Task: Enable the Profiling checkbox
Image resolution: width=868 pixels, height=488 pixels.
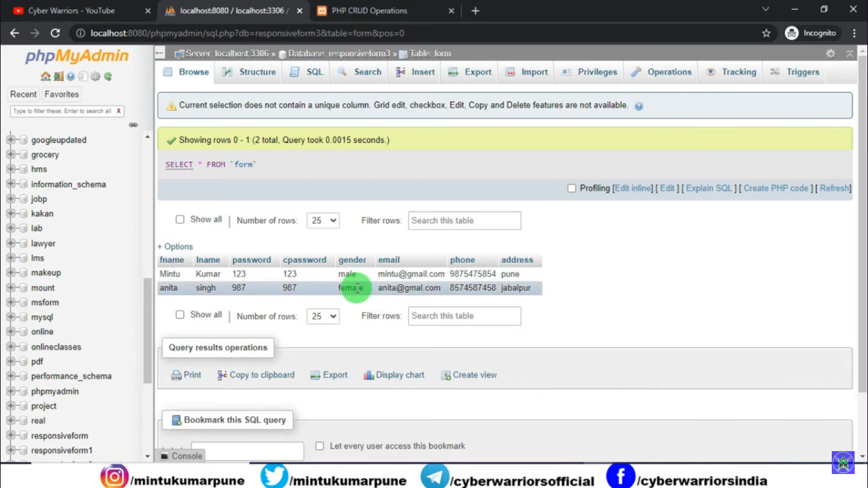Action: [571, 188]
